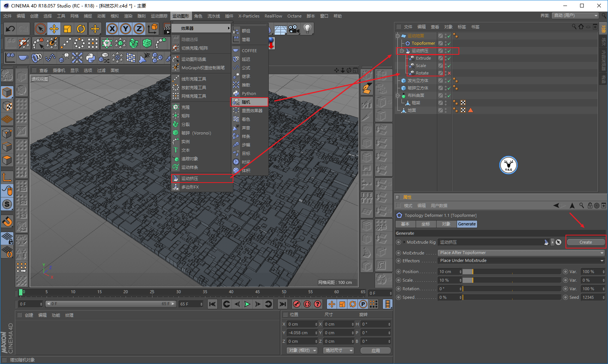Open the MoExtrude placement dropdown
This screenshot has height=364, width=608.
pos(521,253)
